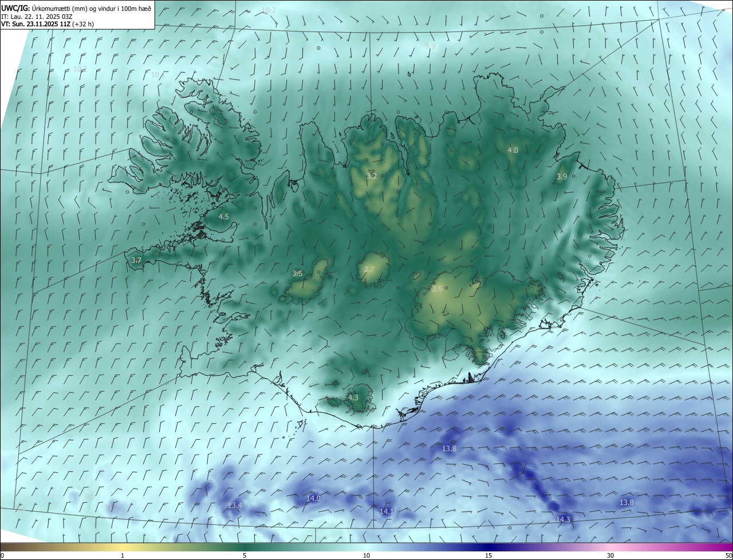This screenshot has width=733, height=560.
Task: Click the 3.9 value label on the map
Action: 562,177
